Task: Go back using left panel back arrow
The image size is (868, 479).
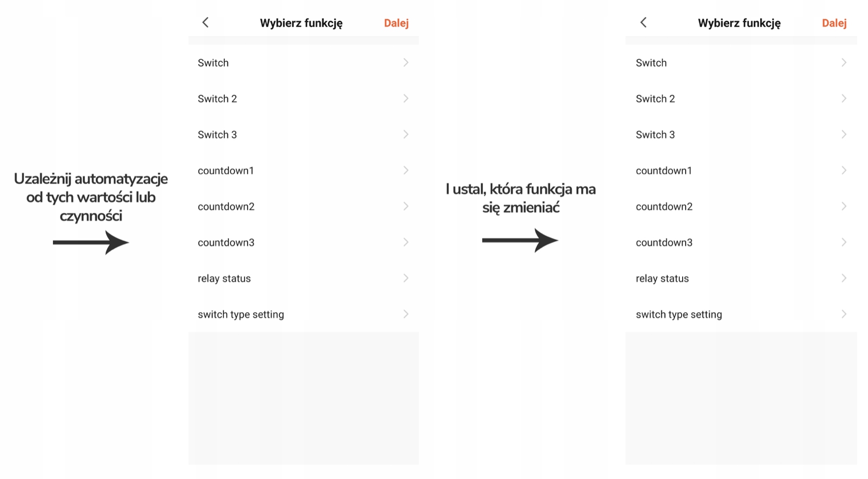Action: [206, 23]
